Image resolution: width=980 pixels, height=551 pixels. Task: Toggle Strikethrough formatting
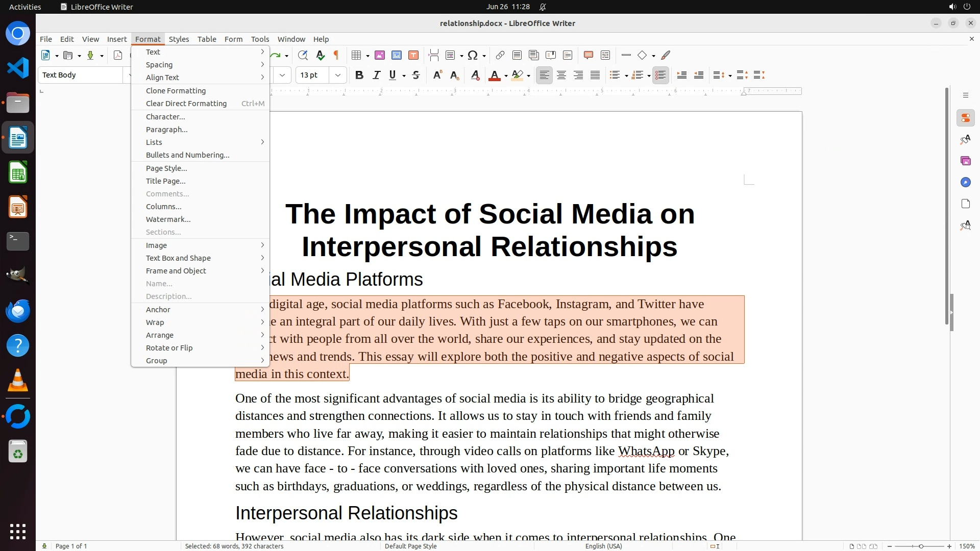click(x=416, y=76)
